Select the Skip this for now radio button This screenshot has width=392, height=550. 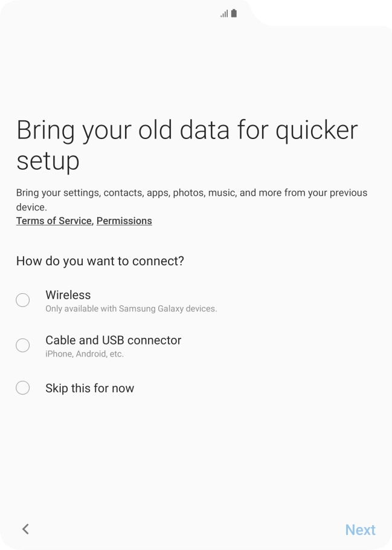point(23,388)
